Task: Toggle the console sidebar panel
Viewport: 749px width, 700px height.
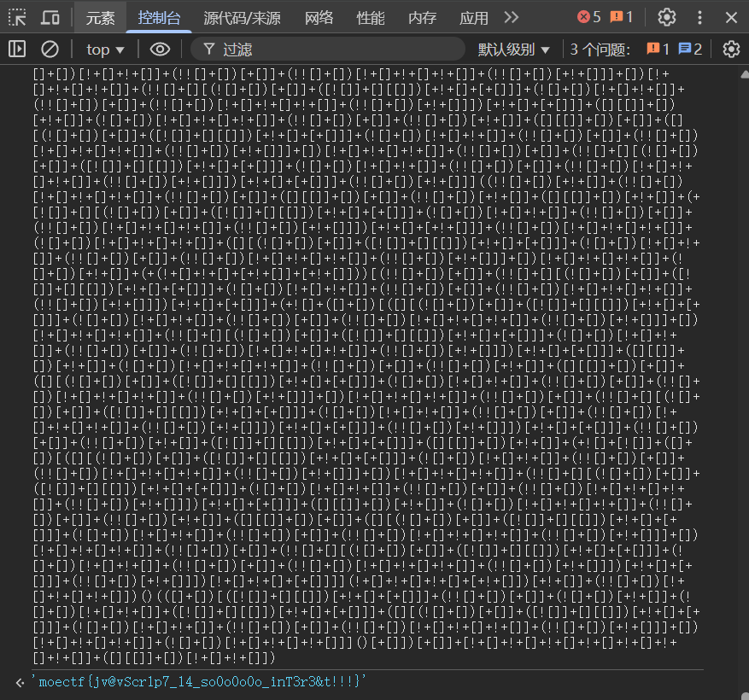Action: coord(16,49)
